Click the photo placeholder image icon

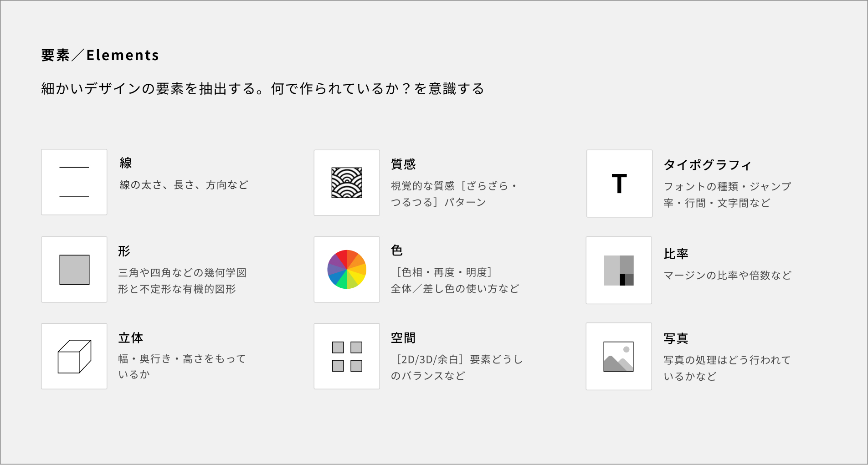[619, 357]
